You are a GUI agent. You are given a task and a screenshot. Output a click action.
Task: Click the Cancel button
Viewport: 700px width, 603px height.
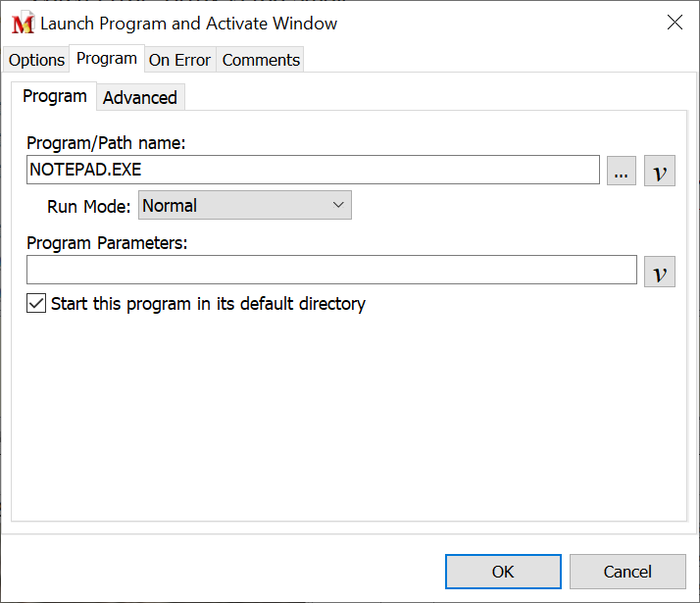coord(627,572)
